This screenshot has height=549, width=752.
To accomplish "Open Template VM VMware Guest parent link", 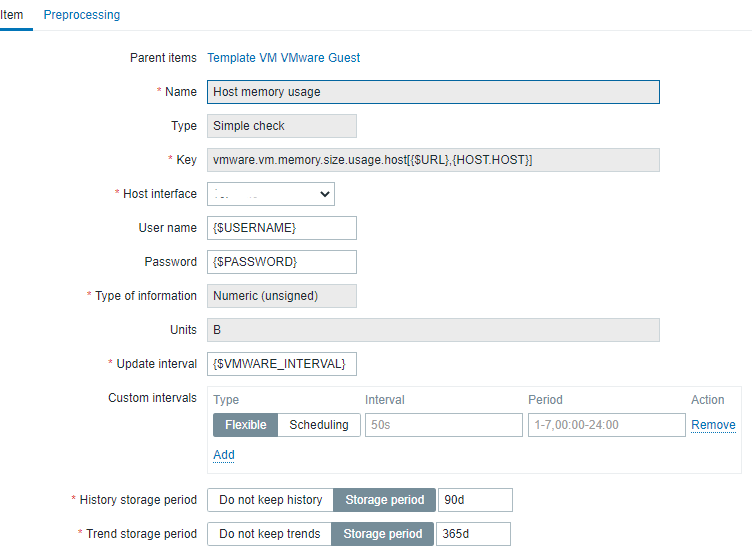I will click(x=284, y=58).
